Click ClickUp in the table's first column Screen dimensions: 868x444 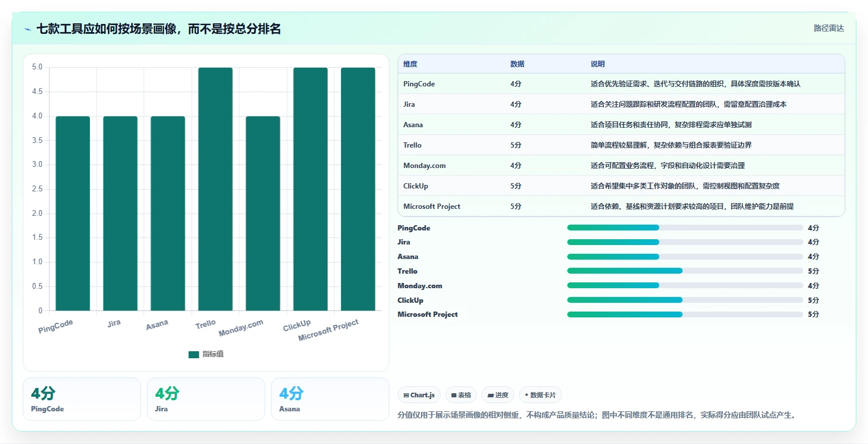click(416, 186)
